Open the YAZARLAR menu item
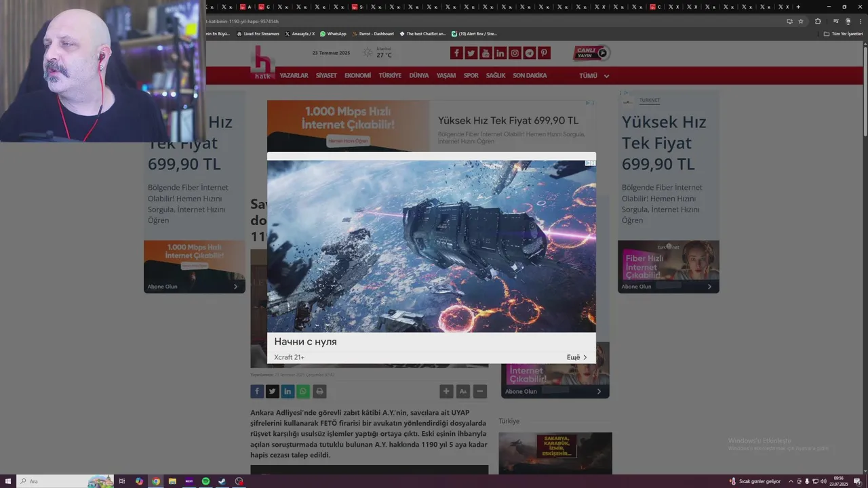 [x=294, y=76]
